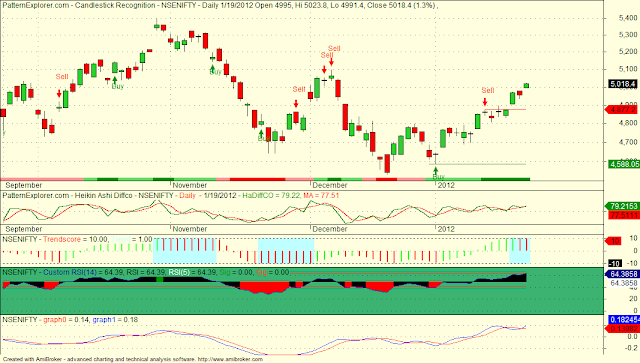Click the black -10 Trendscore value label
Viewport: 640px width, 363px height.
click(x=615, y=263)
